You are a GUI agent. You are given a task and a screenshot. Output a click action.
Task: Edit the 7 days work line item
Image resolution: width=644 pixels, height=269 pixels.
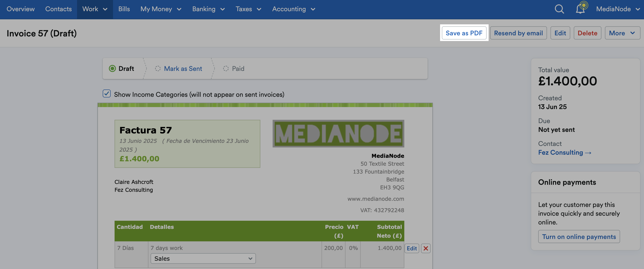point(412,248)
